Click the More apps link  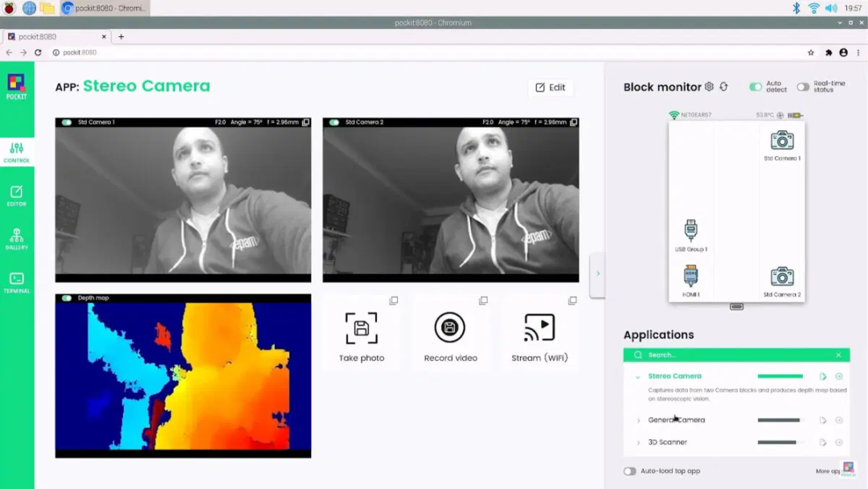click(828, 471)
